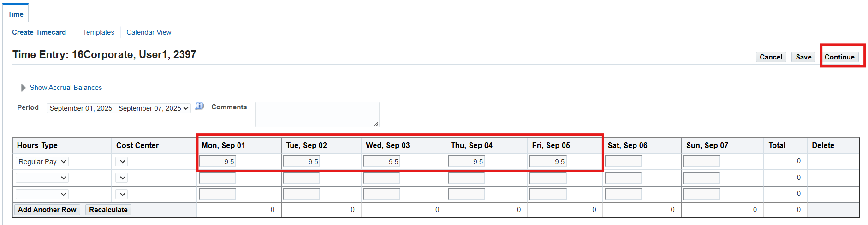Open the Calendar View subtab

point(149,32)
